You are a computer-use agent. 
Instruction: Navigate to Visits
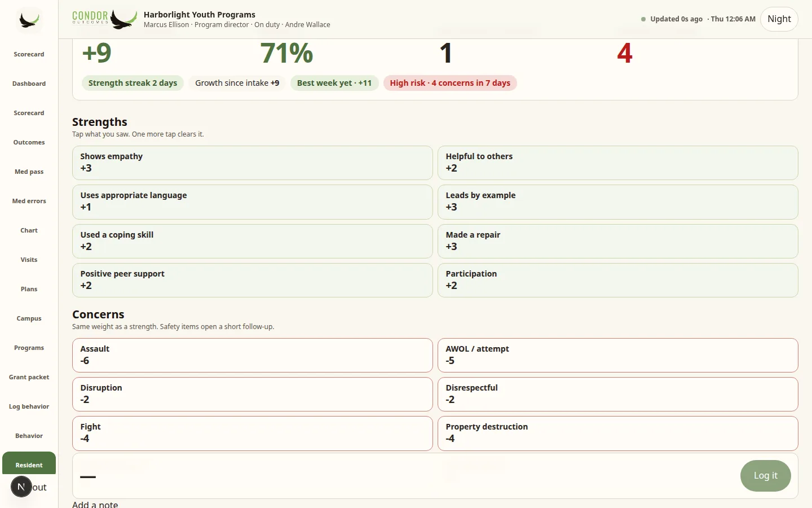click(29, 260)
